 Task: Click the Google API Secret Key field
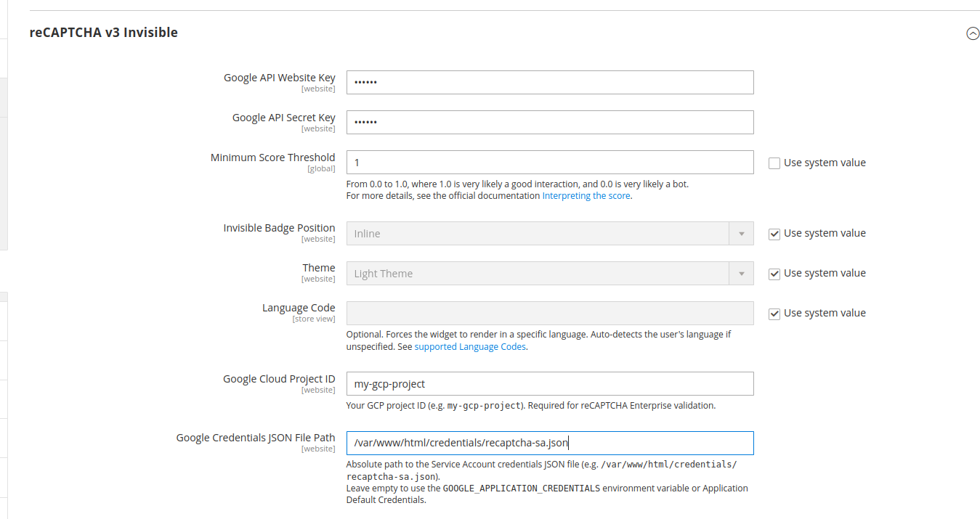550,122
